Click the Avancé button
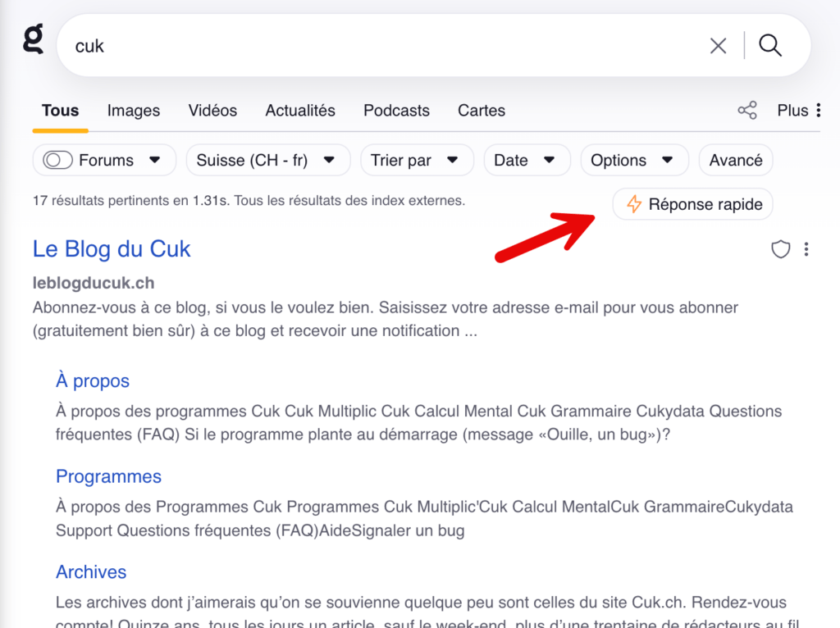The height and width of the screenshot is (628, 840). pyautogui.click(x=736, y=160)
